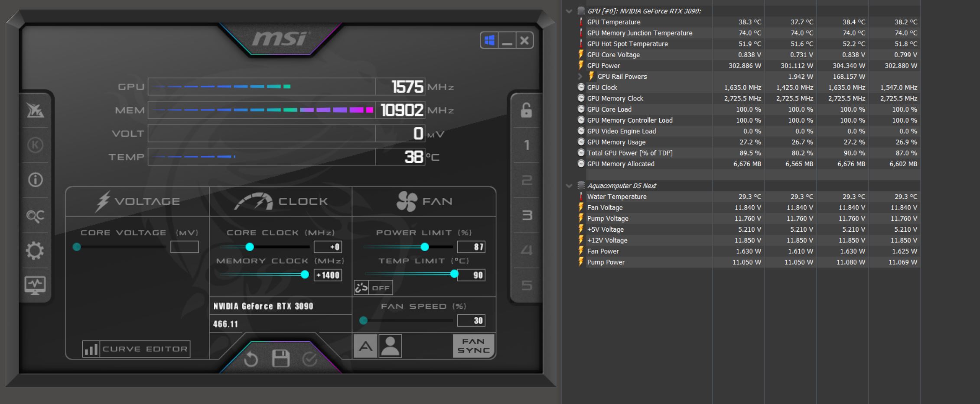
Task: Toggle the profile lock icon
Action: (x=526, y=110)
